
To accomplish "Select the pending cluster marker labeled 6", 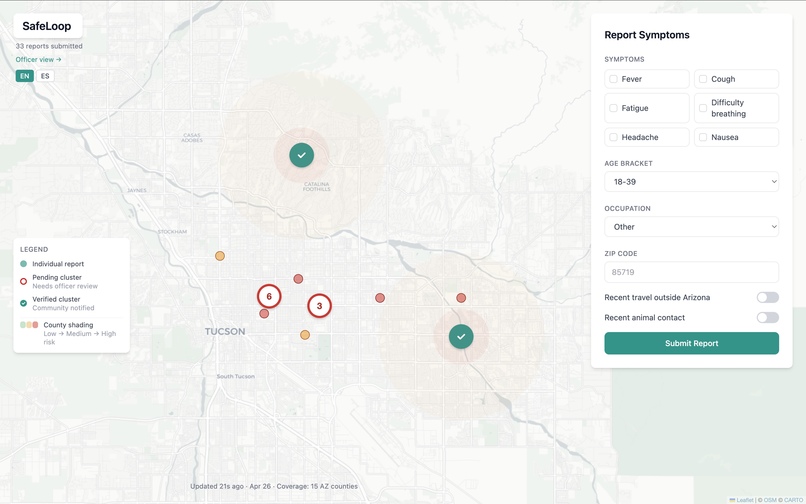I will pyautogui.click(x=269, y=296).
